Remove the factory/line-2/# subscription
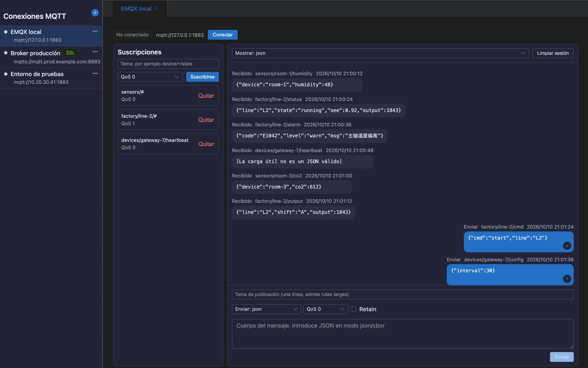Image resolution: width=588 pixels, height=368 pixels. (x=206, y=120)
